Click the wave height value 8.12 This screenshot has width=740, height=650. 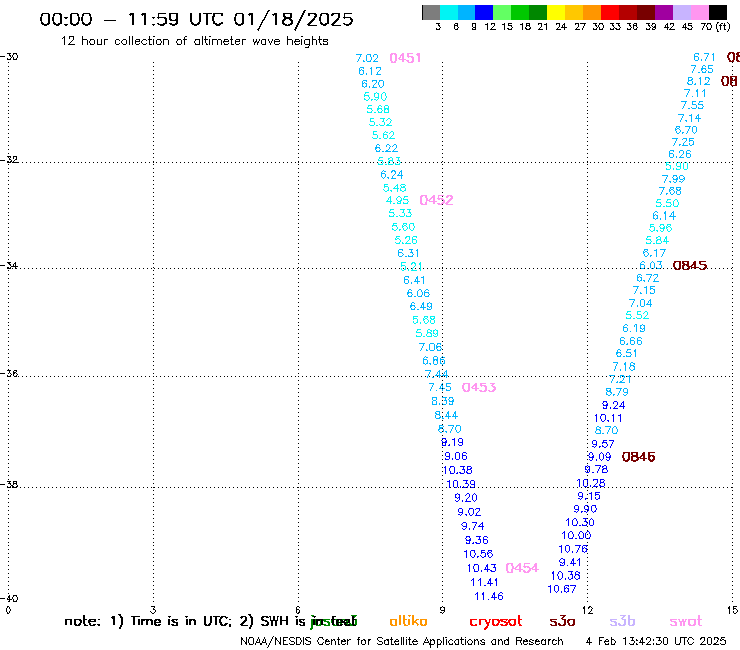pos(698,81)
